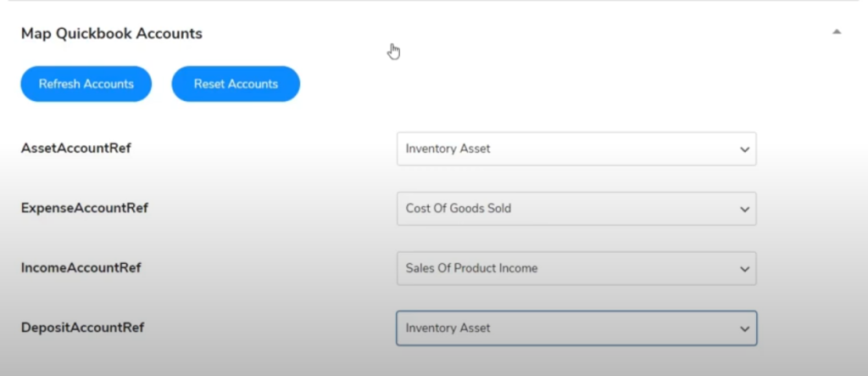Click the Map Quickbook Accounts heading
The image size is (868, 376).
point(112,34)
